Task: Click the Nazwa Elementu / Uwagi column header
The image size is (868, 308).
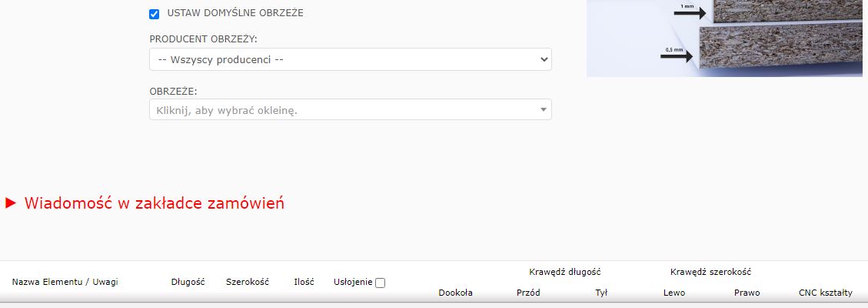Action: (x=65, y=283)
